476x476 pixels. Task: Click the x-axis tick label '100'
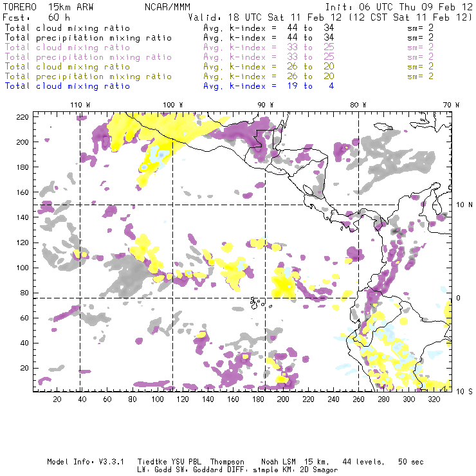coord(158,399)
